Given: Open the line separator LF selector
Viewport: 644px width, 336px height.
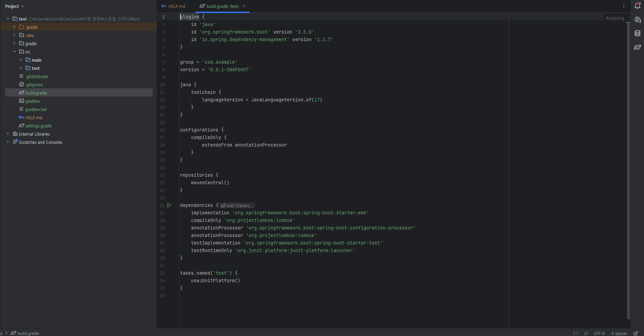Looking at the screenshot, I should (x=586, y=333).
